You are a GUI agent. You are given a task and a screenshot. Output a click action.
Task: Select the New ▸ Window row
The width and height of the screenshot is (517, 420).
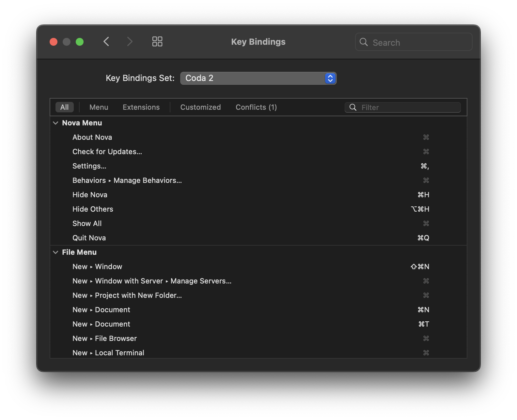tap(258, 267)
